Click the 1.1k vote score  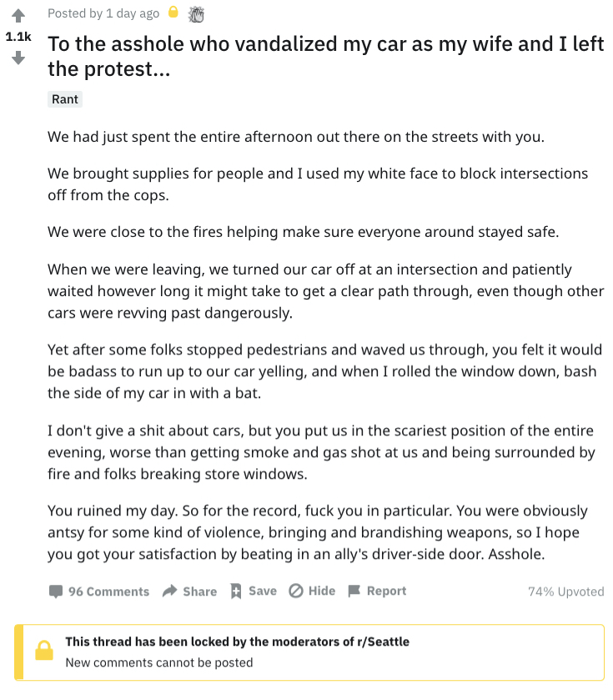18,37
